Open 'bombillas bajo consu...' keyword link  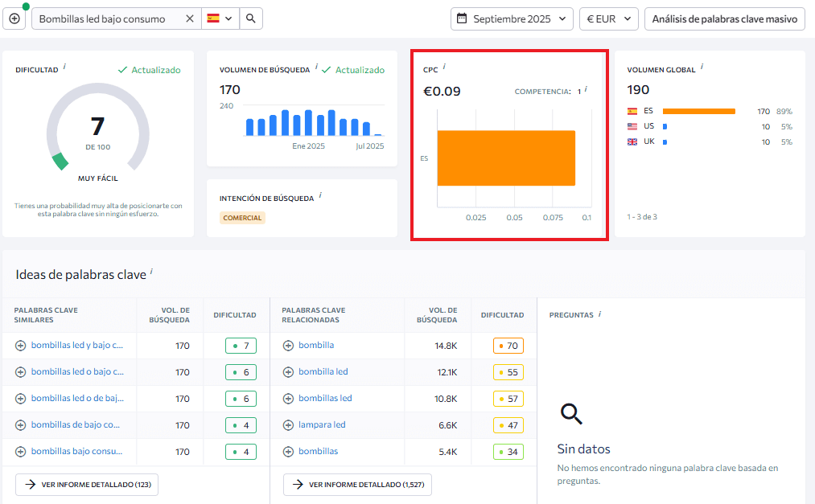(77, 451)
